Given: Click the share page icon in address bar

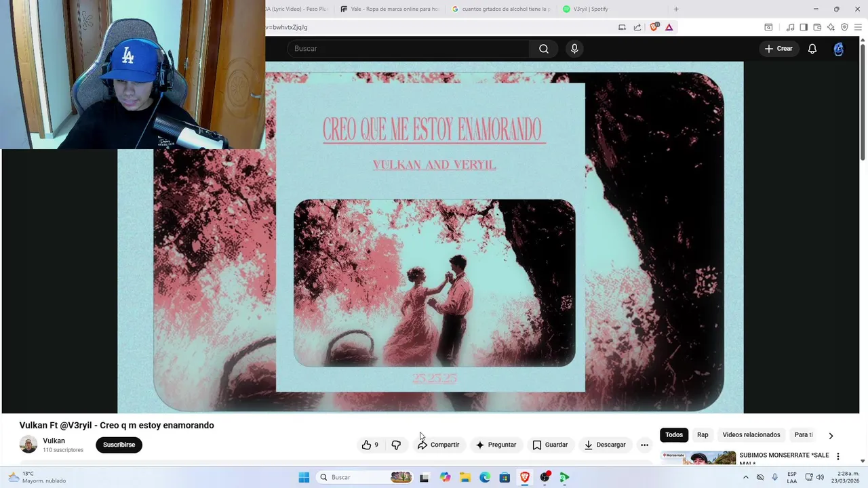Looking at the screenshot, I should (637, 27).
